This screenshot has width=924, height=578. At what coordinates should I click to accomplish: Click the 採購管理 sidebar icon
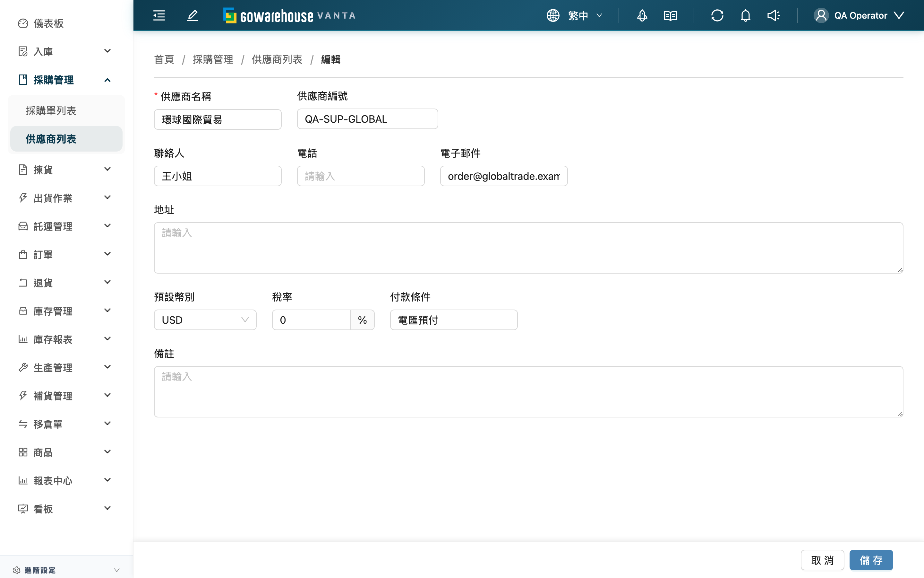pos(23,80)
